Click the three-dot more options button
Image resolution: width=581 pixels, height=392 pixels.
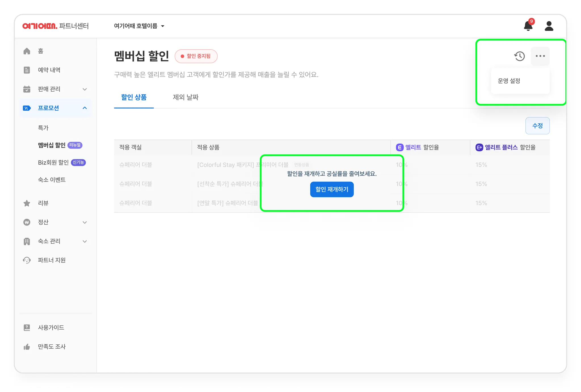(540, 56)
